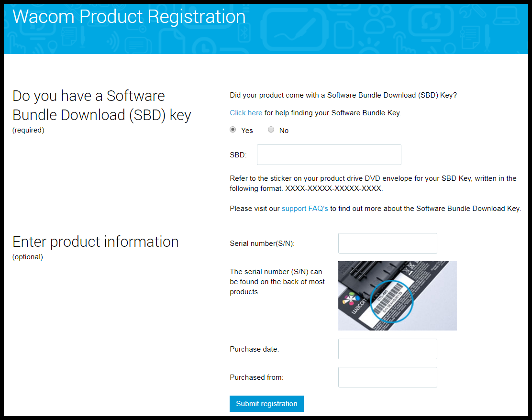Click the 'Do you have a Software' heading line

[x=89, y=96]
